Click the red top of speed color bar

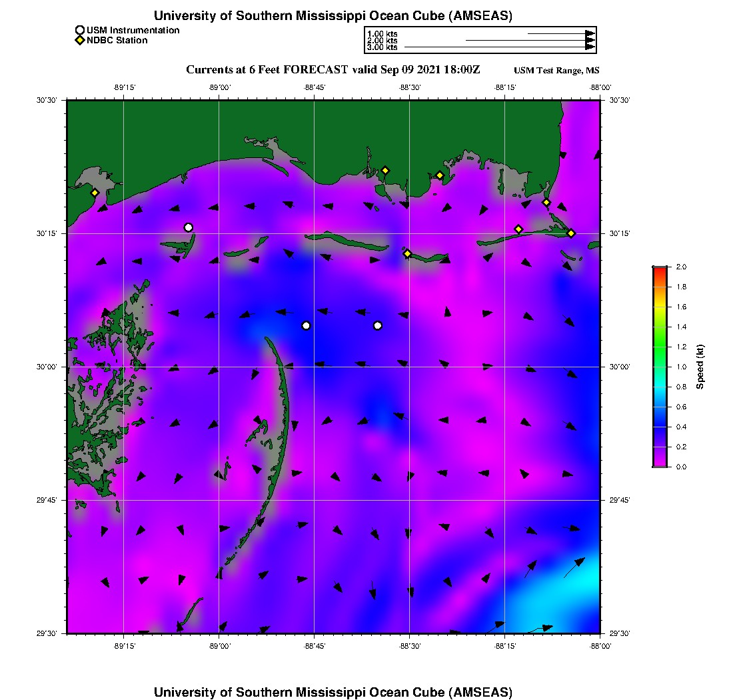[660, 270]
